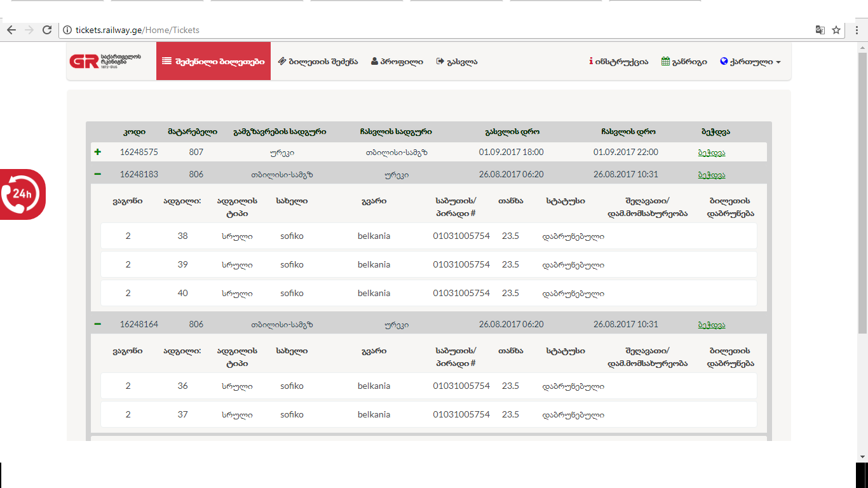
Task: Open the ქართული language dropdown
Action: tap(750, 62)
